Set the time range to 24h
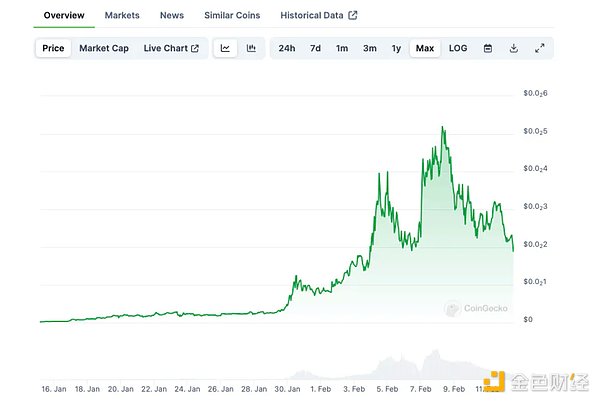 [x=287, y=48]
